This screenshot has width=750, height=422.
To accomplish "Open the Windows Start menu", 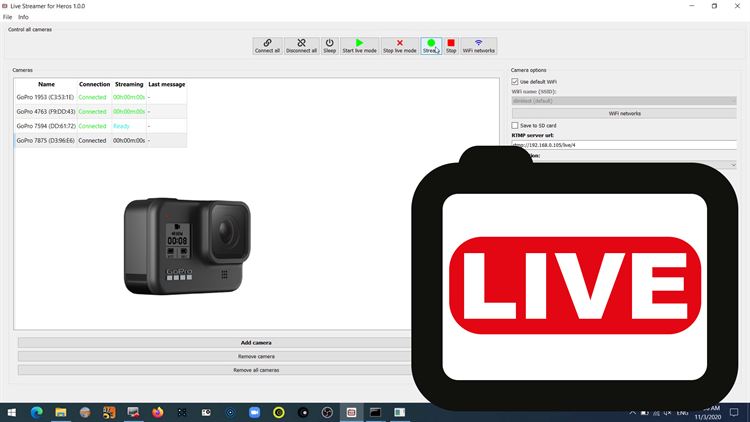I will pyautogui.click(x=11, y=412).
